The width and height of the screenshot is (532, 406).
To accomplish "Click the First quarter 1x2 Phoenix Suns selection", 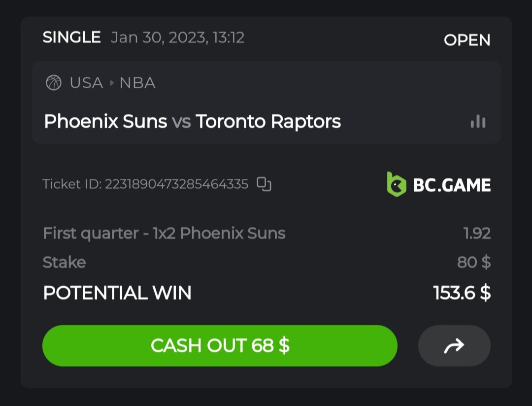I will click(164, 233).
